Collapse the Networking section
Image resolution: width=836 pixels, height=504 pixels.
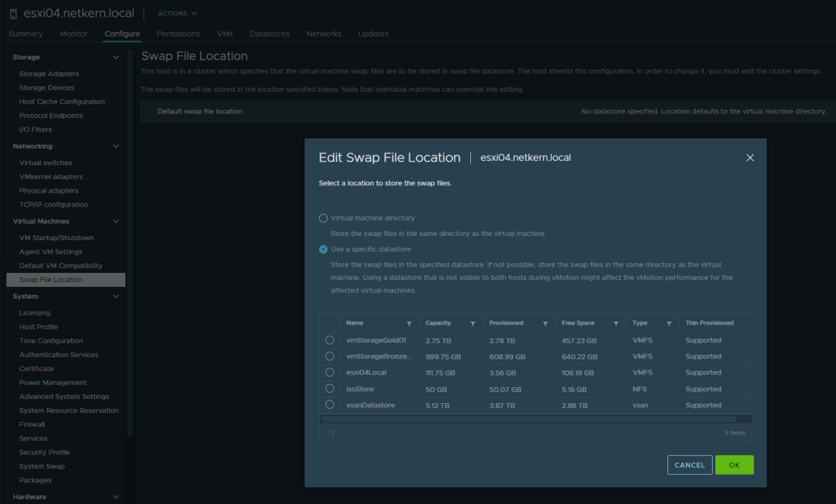(x=116, y=146)
